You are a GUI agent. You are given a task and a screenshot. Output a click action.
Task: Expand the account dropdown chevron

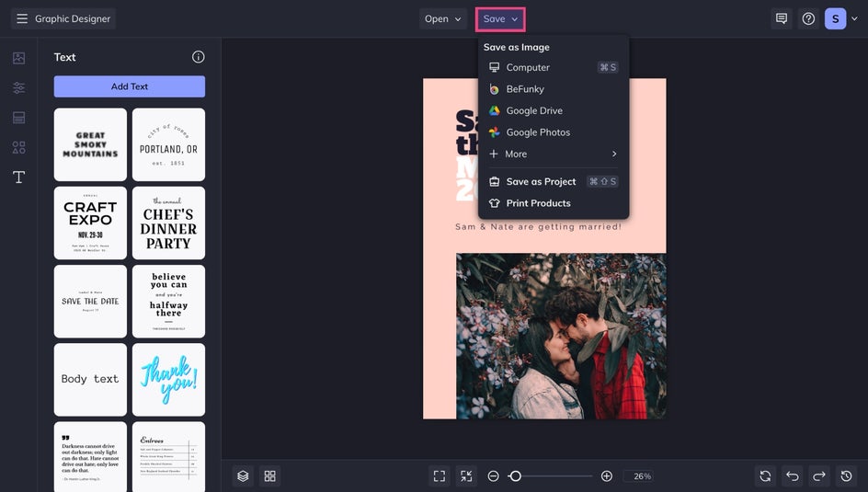[x=855, y=18]
